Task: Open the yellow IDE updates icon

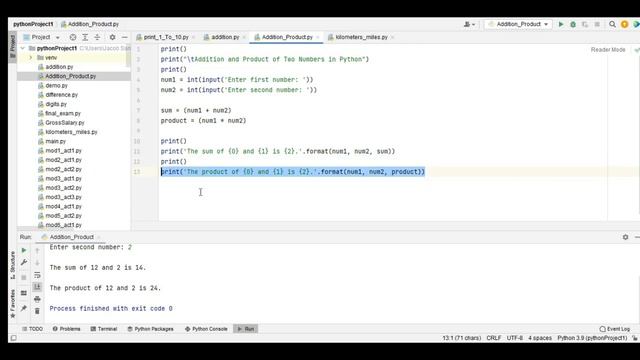Action: [x=624, y=24]
